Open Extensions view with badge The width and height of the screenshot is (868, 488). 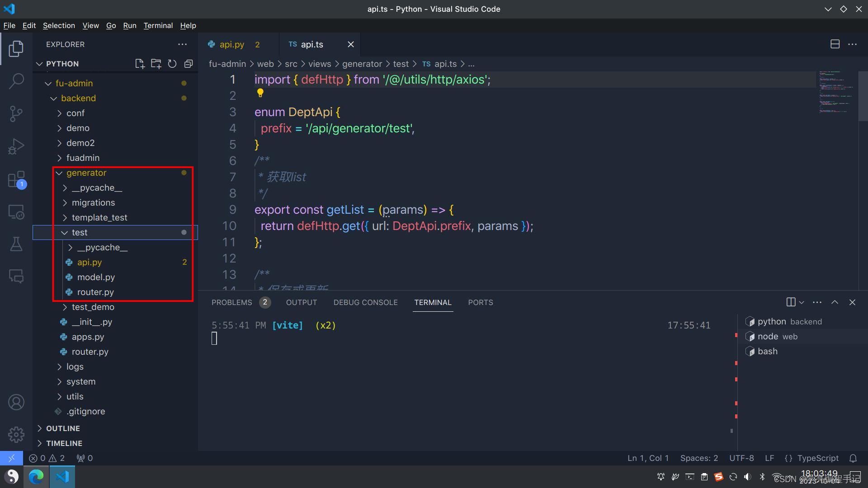16,179
